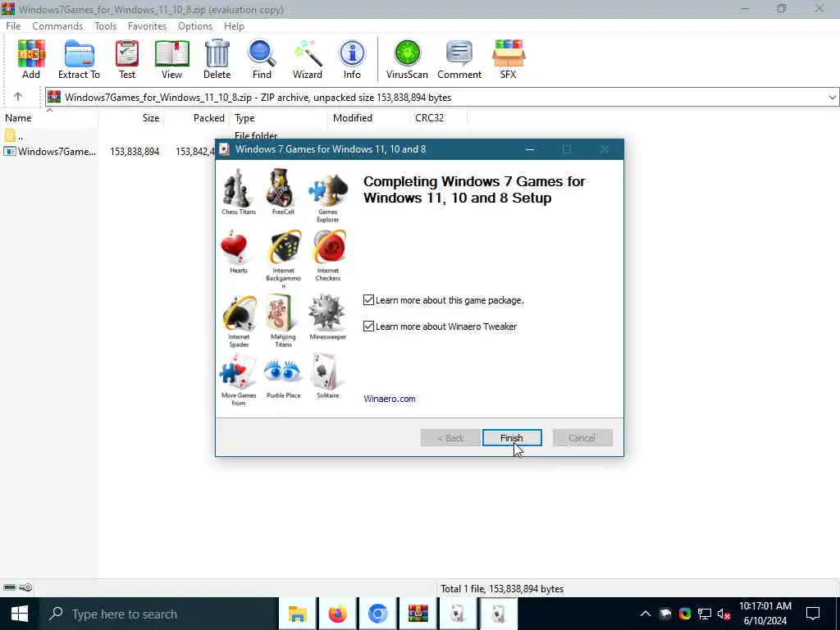This screenshot has width=840, height=630.
Task: Uncheck Learn more about this game package
Action: [368, 300]
